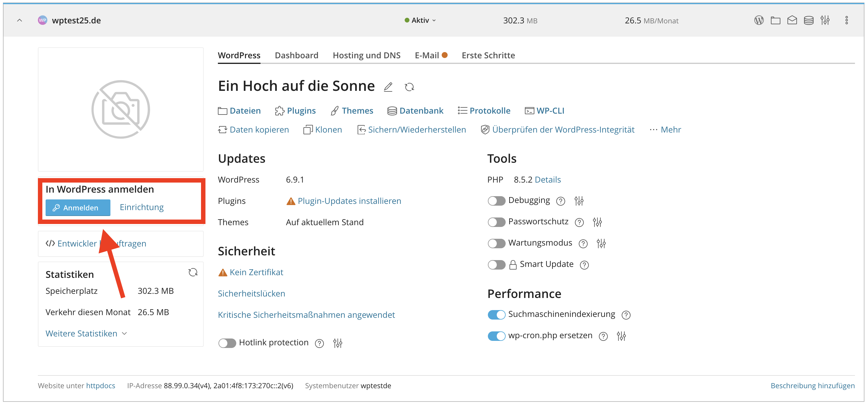Open database icon in header bar
This screenshot has width=868, height=403.
pyautogui.click(x=808, y=20)
